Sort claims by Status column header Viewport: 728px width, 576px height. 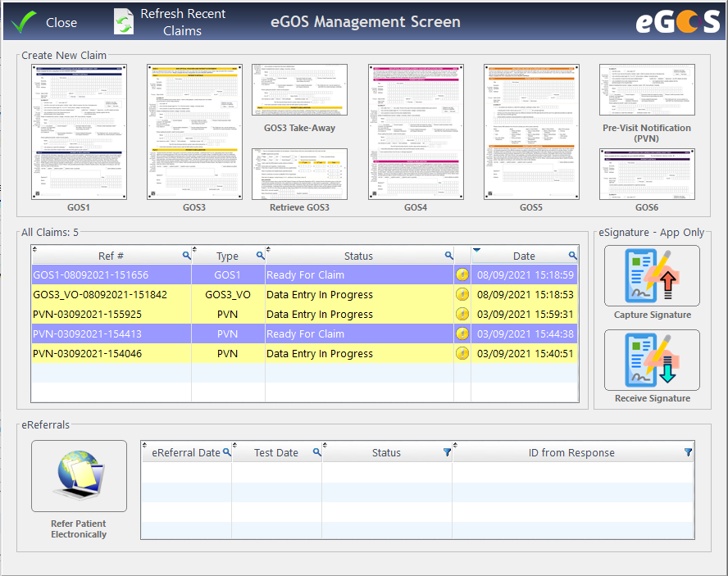358,256
